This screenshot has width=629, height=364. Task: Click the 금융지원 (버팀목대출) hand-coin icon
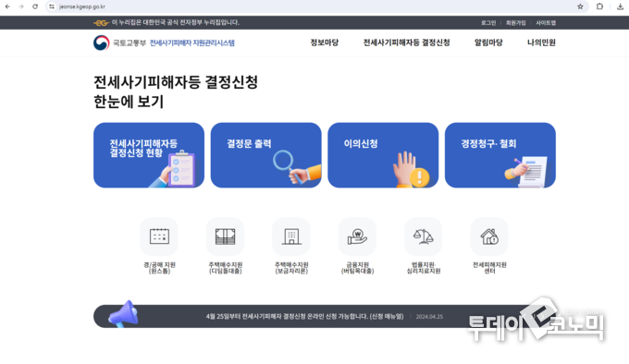[x=357, y=237]
